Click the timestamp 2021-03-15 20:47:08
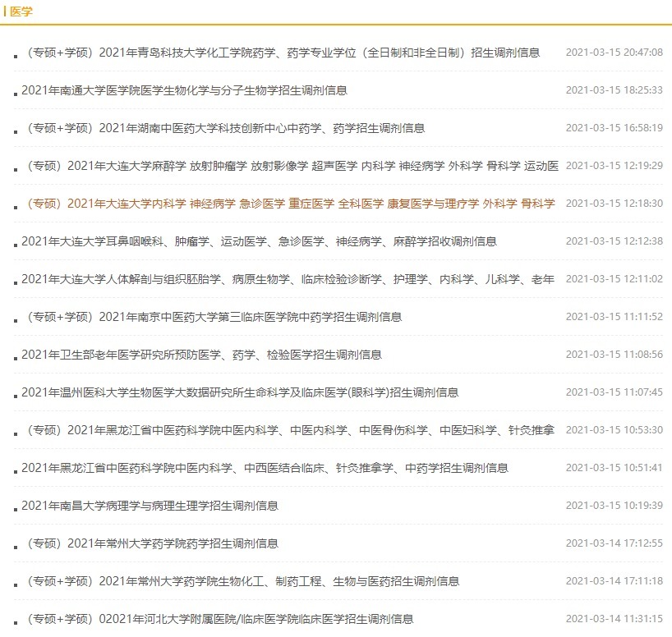The image size is (672, 637). (x=613, y=52)
